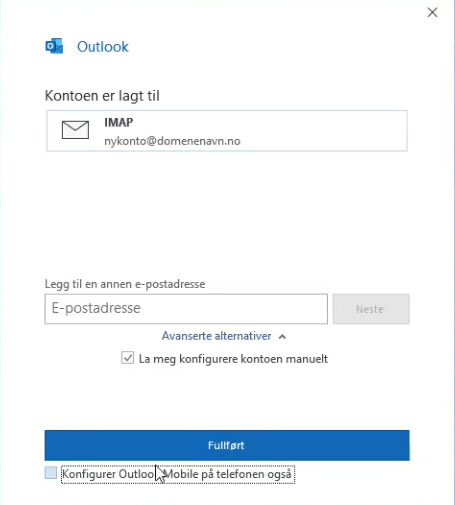Viewport: 455px width, 505px height.
Task: Click the Kontoen er lagt til heading
Action: (102, 96)
